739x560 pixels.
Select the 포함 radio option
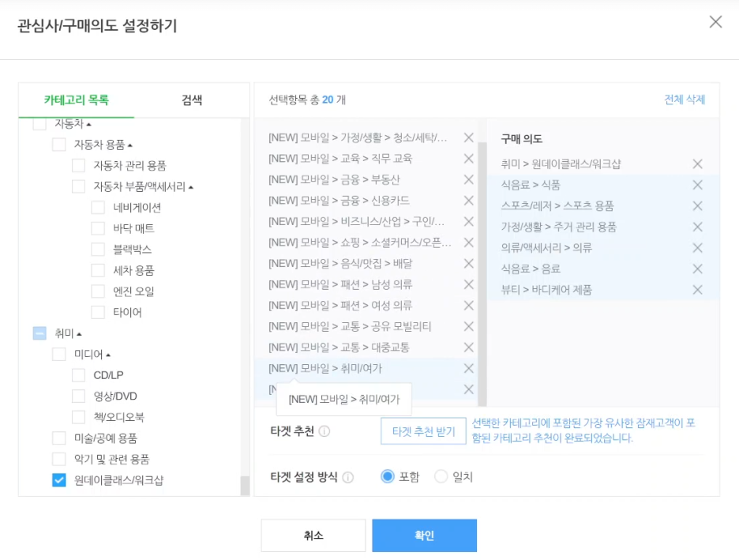tap(388, 476)
